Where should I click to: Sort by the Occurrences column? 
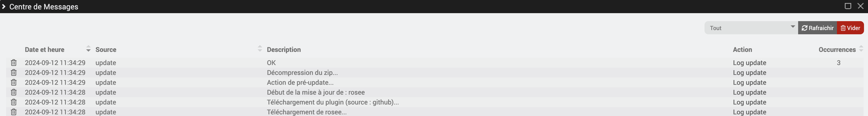coord(861,49)
